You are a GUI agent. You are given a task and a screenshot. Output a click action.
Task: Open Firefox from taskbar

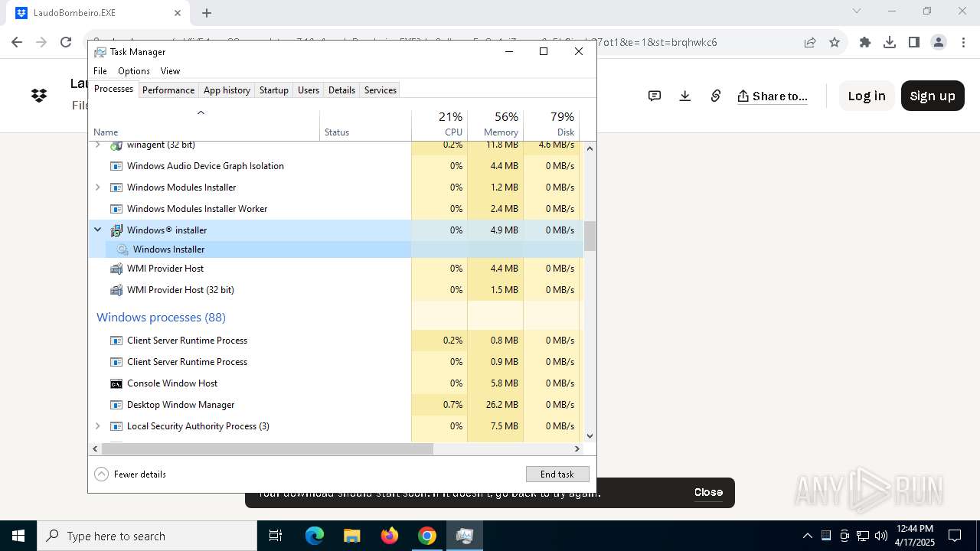[x=390, y=536]
